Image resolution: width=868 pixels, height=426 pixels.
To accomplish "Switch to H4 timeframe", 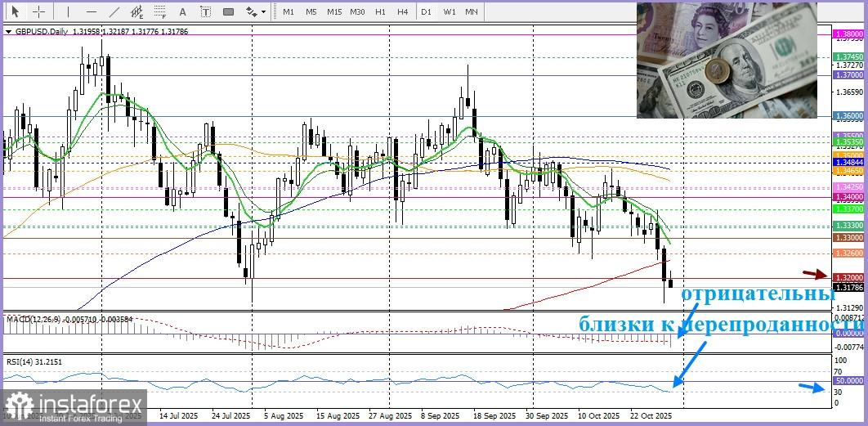I will (403, 11).
